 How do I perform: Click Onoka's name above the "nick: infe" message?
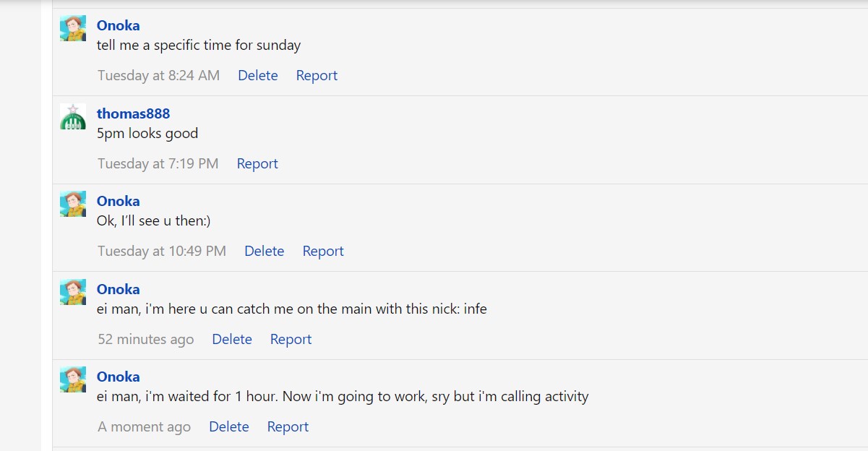pyautogui.click(x=119, y=289)
